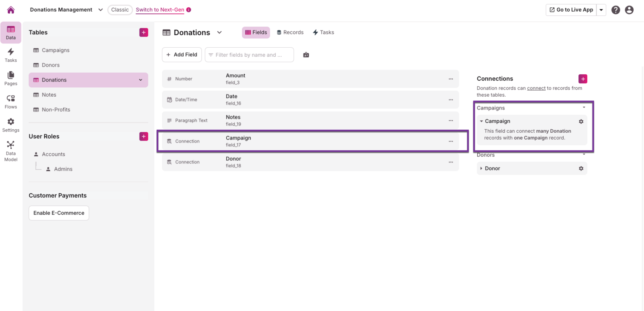The image size is (644, 311).
Task: Switch to the Tasks tab
Action: click(x=323, y=33)
